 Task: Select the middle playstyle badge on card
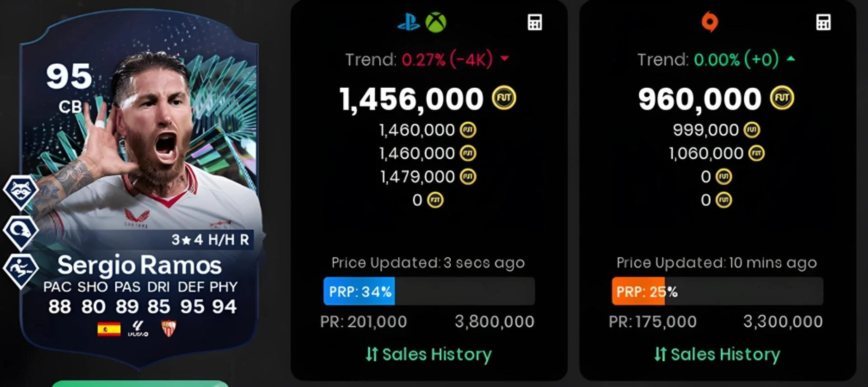coord(20,232)
